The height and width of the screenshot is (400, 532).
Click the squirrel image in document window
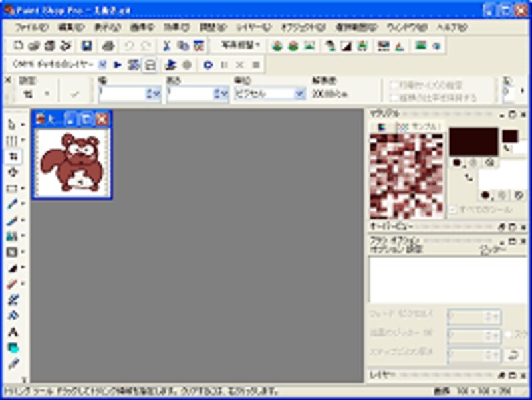point(72,163)
